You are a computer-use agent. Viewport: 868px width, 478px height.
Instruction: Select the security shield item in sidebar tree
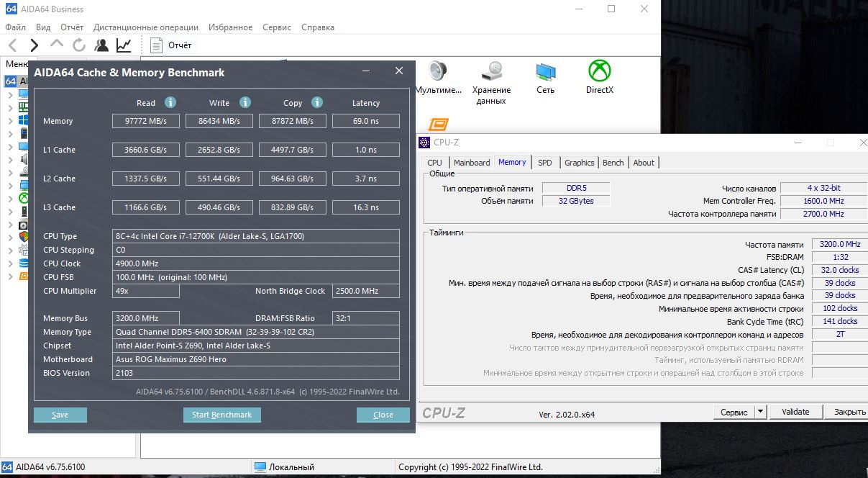point(23,238)
